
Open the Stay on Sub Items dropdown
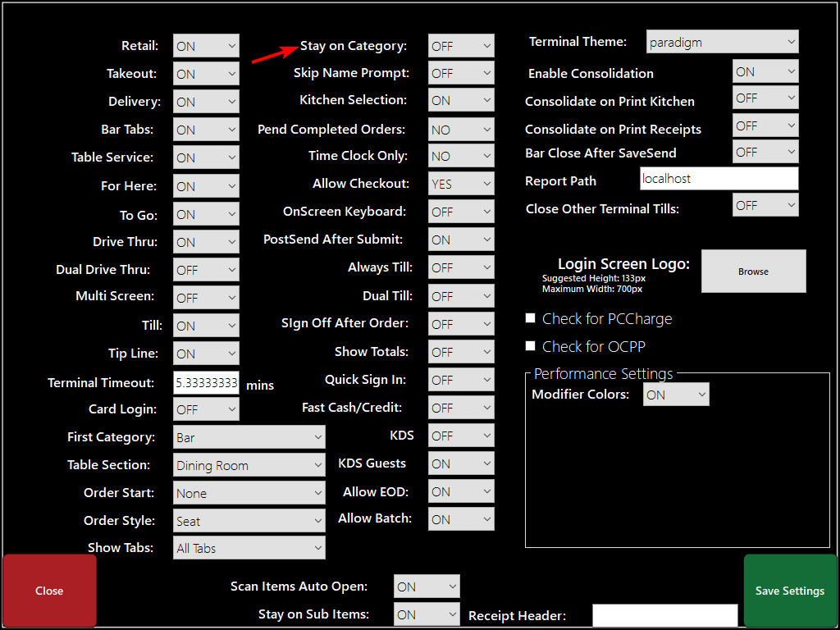[x=427, y=614]
